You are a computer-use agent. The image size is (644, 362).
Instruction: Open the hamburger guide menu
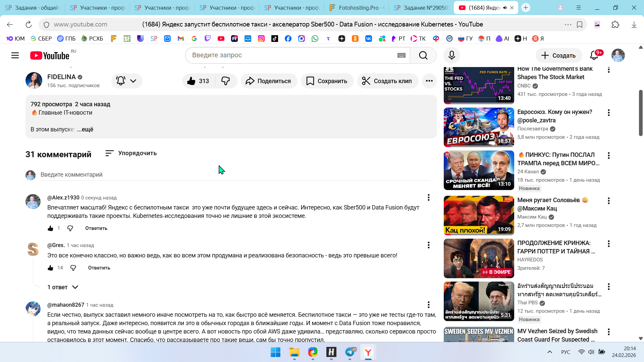pos(15,55)
